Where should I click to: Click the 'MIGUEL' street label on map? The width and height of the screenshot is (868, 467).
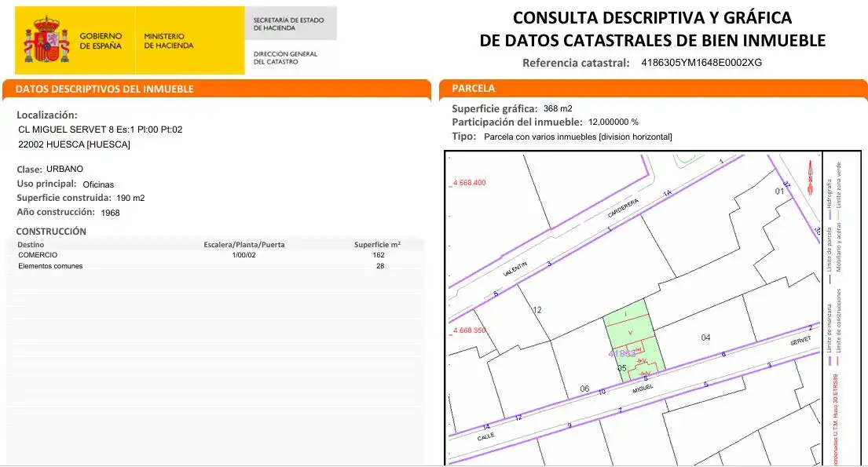click(x=643, y=389)
